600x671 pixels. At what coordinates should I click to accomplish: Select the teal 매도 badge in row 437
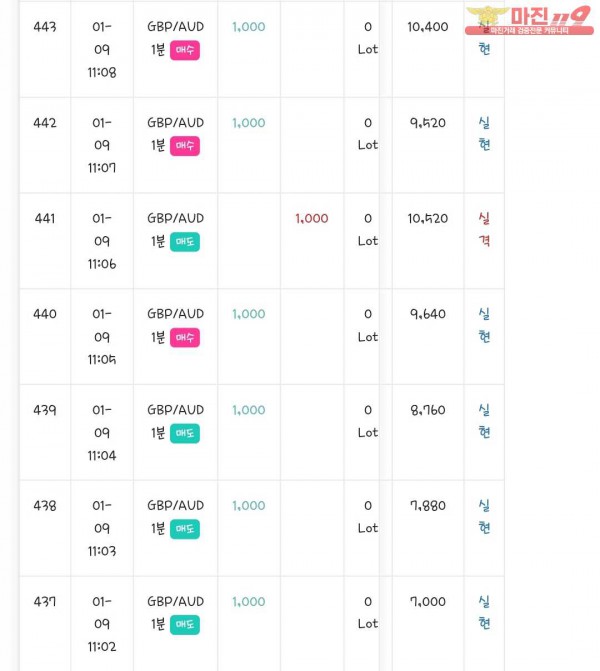click(185, 624)
